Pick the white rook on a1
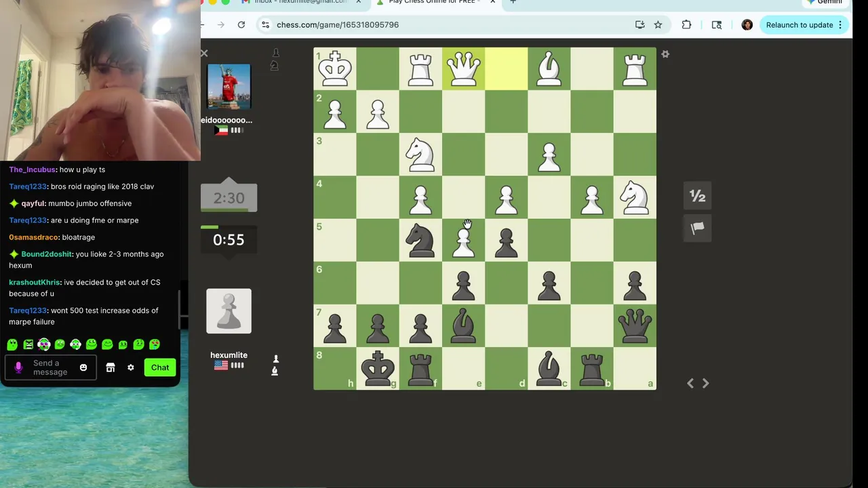This screenshot has width=868, height=488. (635, 68)
